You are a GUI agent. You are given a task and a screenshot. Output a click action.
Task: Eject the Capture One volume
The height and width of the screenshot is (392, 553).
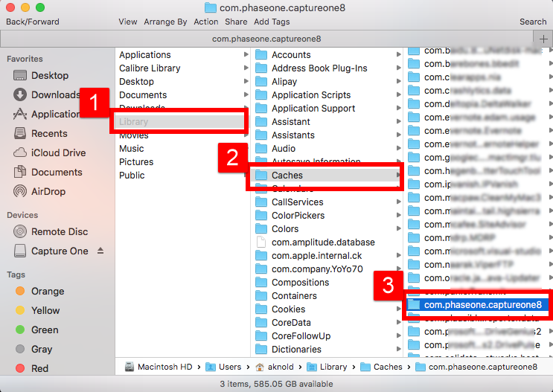click(x=100, y=251)
